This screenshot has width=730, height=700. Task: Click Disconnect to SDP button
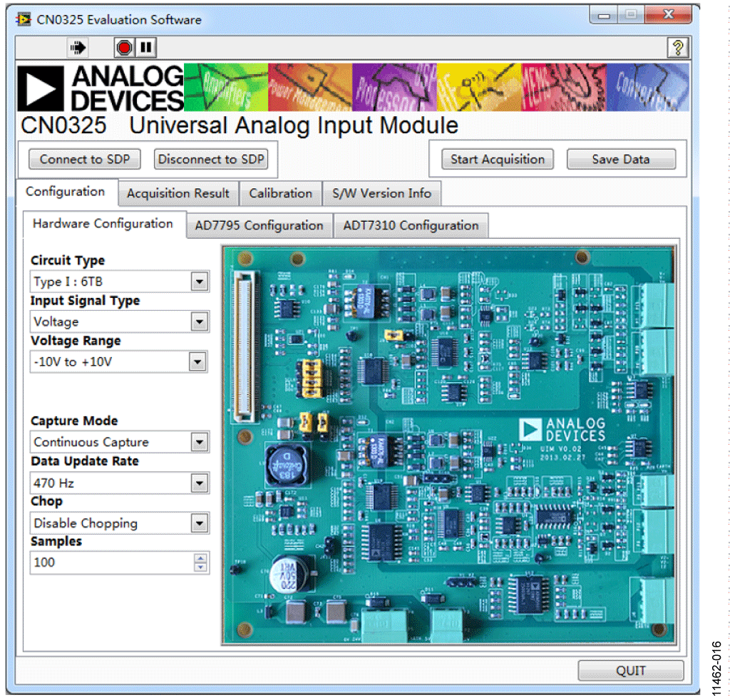point(211,159)
